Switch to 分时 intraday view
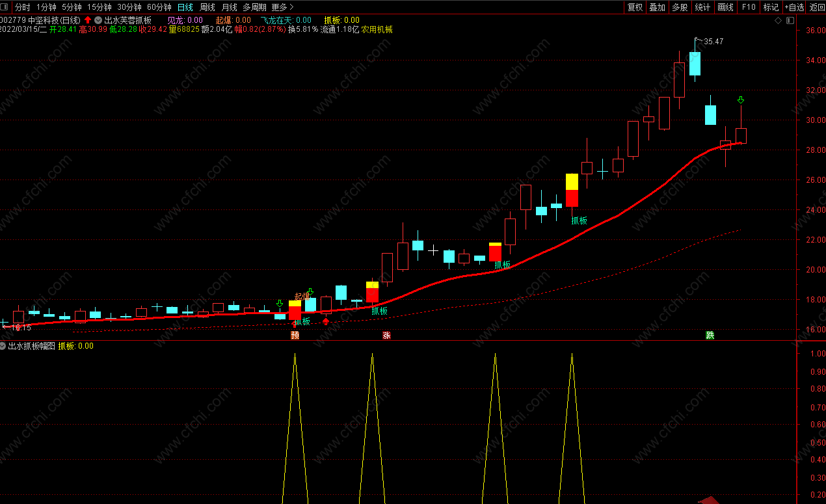This screenshot has height=504, width=826. coord(22,7)
